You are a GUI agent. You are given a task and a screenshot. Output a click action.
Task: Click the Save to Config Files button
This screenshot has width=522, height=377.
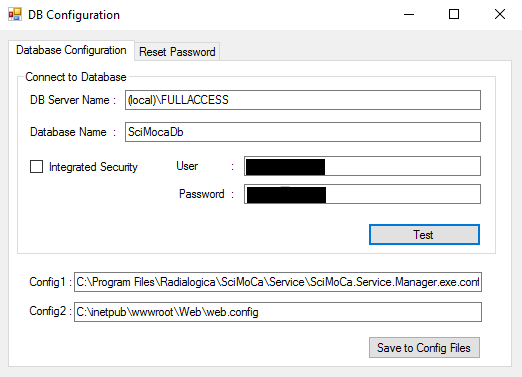tap(424, 348)
